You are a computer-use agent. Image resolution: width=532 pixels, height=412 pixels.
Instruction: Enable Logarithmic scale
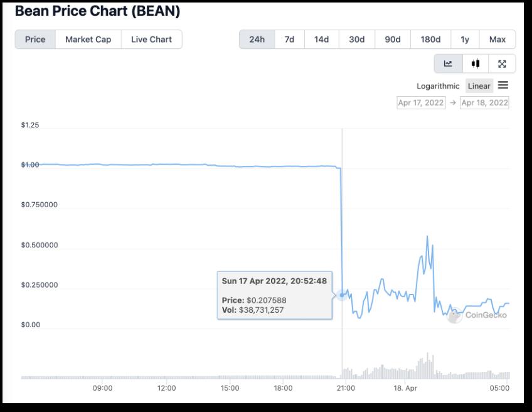[438, 86]
